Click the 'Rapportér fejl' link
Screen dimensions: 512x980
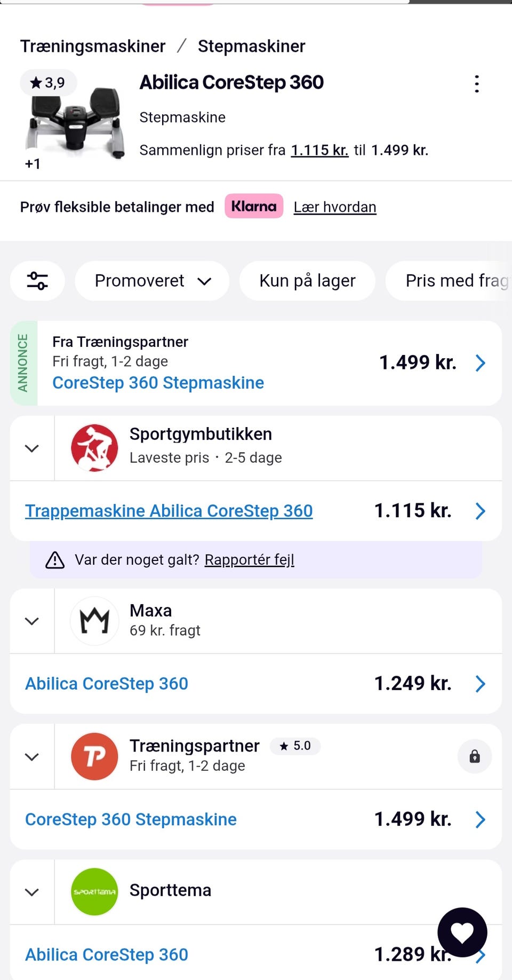(x=249, y=559)
